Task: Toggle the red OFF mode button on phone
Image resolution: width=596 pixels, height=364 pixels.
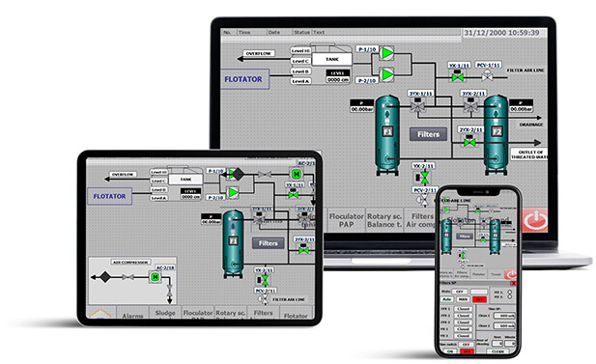Action: pyautogui.click(x=479, y=299)
